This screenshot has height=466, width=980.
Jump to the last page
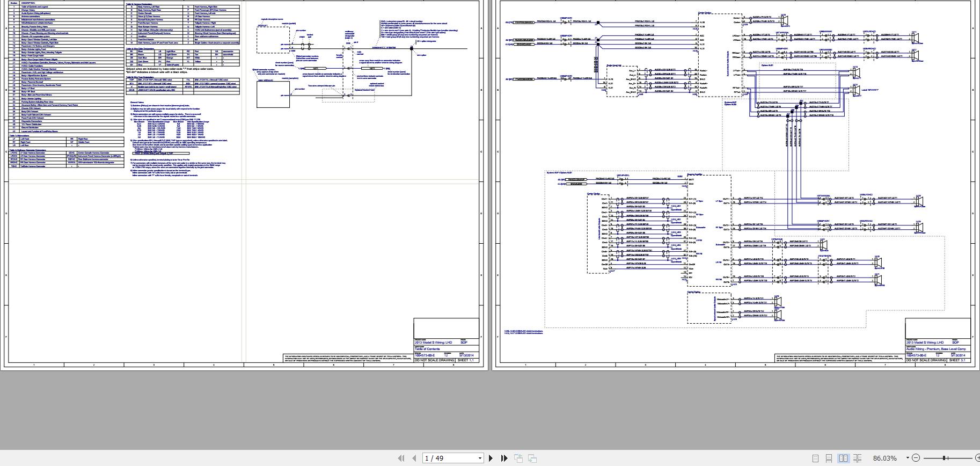(504, 458)
